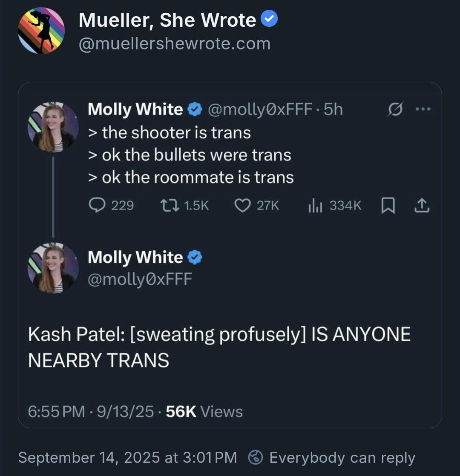Click the Everybody can reply globe icon
This screenshot has width=460, height=476.
coord(256,457)
